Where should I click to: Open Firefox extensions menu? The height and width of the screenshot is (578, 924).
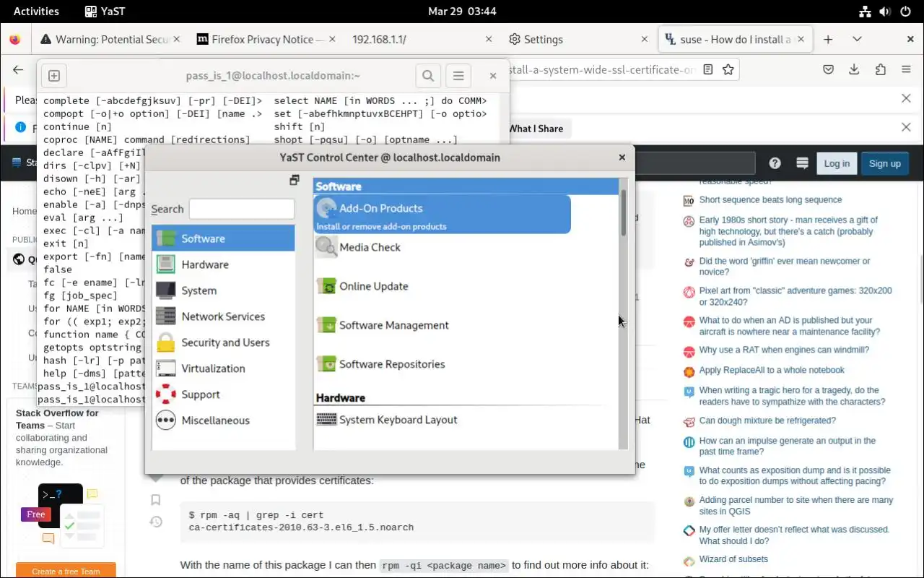[x=880, y=69]
